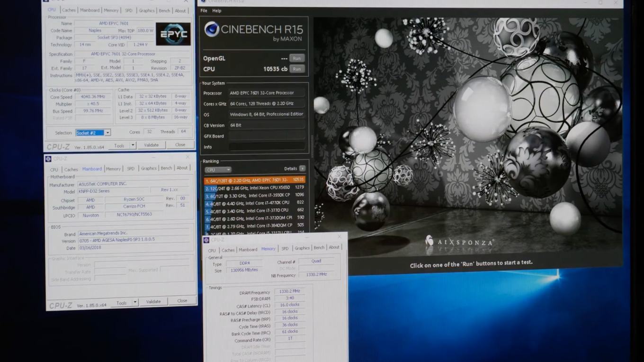This screenshot has height=362, width=644.
Task: Click the AMD EPYC logo in CPU-Z
Action: 173,34
